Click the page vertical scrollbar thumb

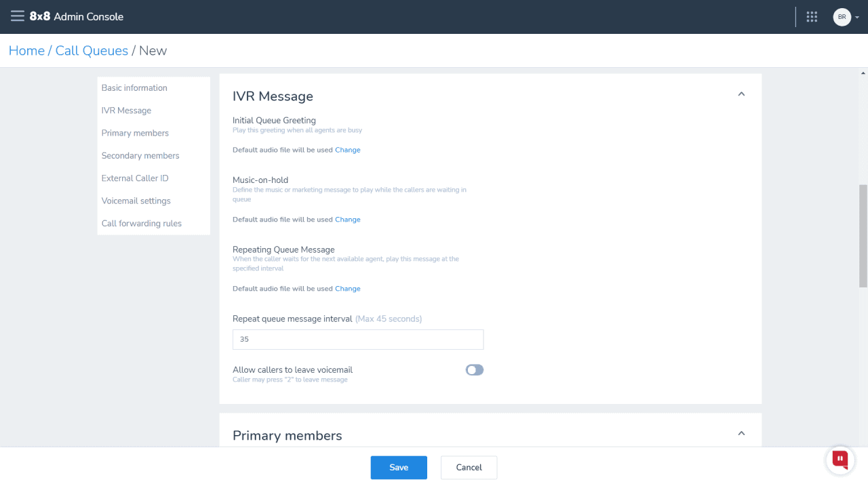pyautogui.click(x=863, y=235)
